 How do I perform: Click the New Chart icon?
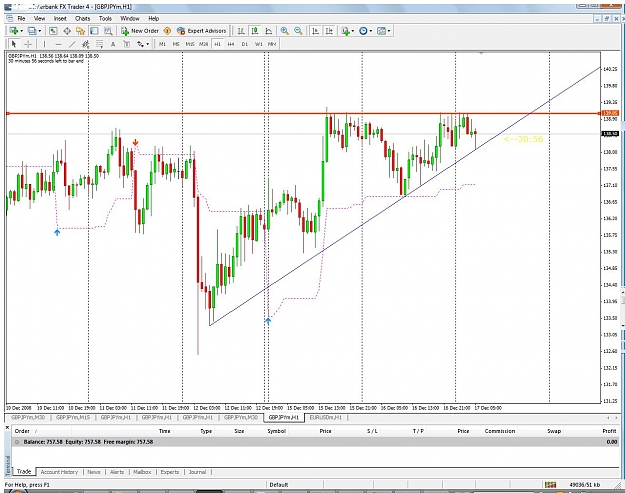pos(14,31)
